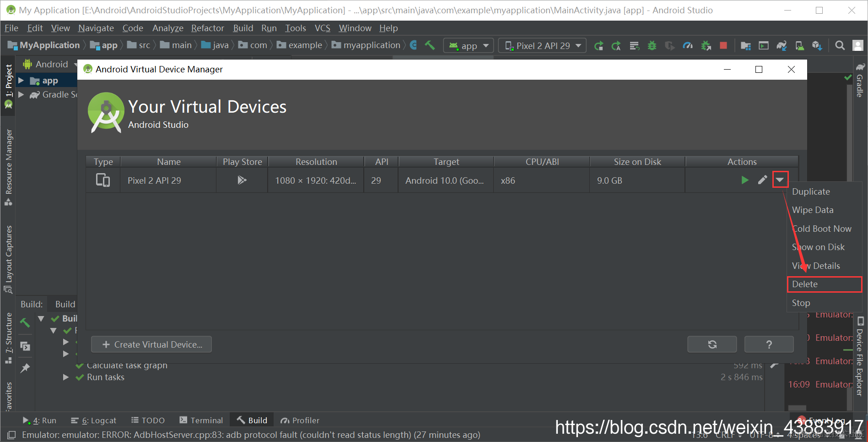The height and width of the screenshot is (442, 868).
Task: Open the Pixel 2 API 29 device selector
Action: click(x=542, y=45)
